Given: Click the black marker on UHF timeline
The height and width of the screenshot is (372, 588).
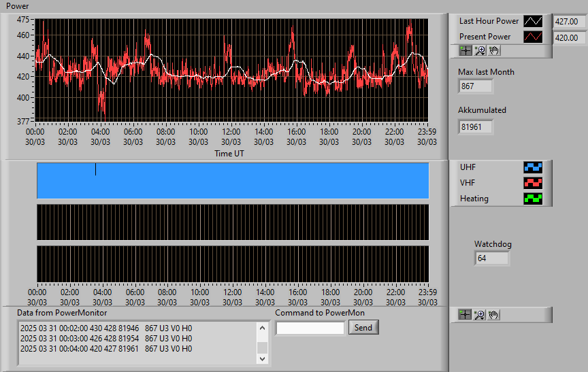Looking at the screenshot, I should tap(96, 169).
